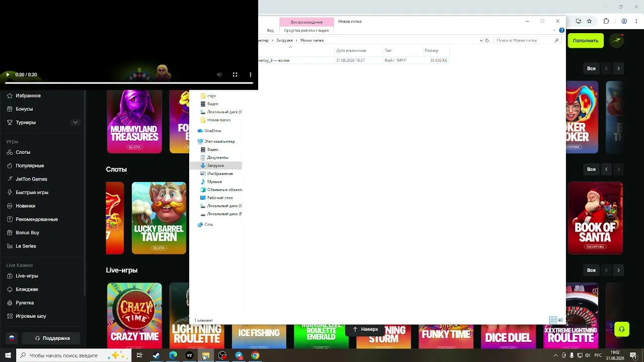Open Музыка in the navigation pane
Screen dimensions: 644x362
coord(214,182)
